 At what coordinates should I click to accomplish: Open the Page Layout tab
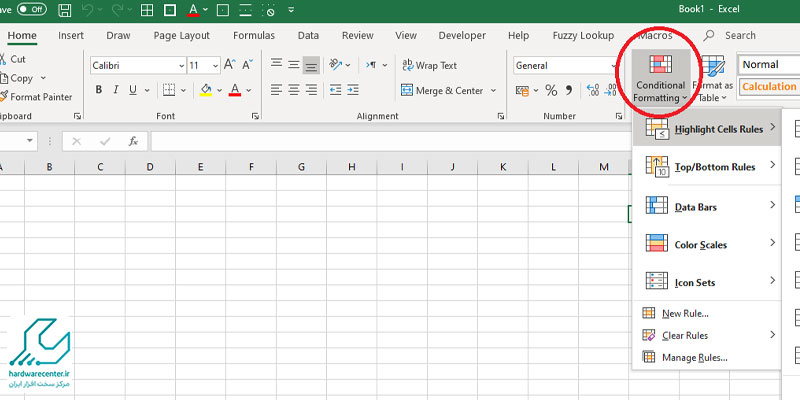[x=182, y=35]
